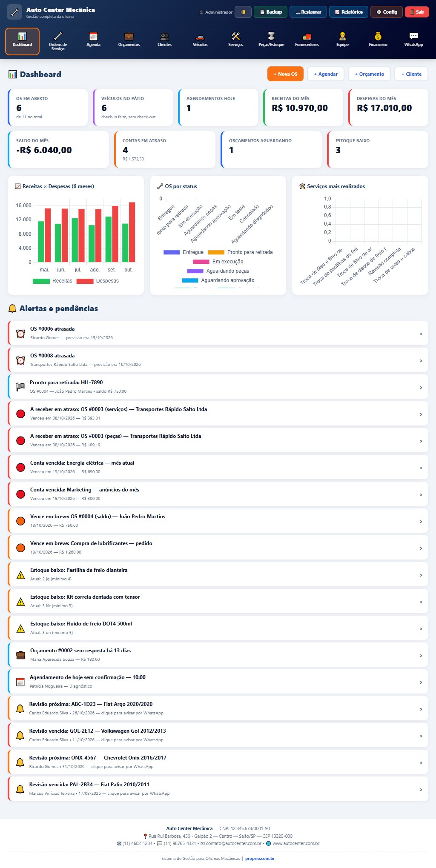
Task: Click the Financeiro money bag icon
Action: tap(378, 36)
